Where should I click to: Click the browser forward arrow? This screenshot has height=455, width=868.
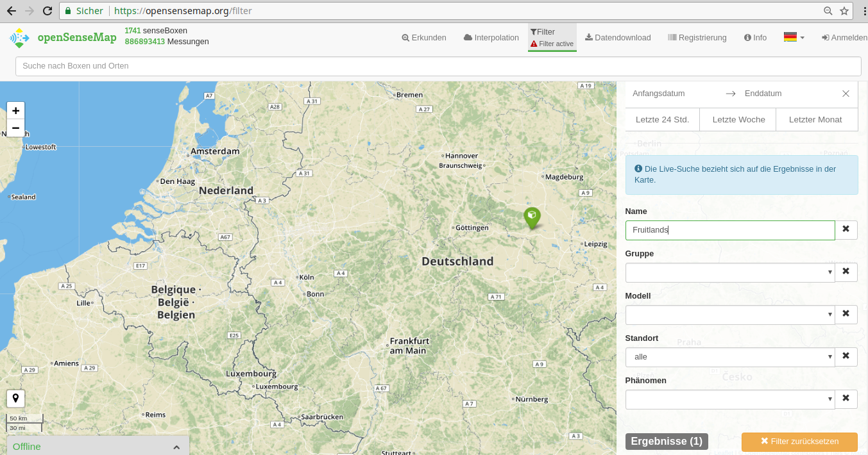tap(29, 11)
